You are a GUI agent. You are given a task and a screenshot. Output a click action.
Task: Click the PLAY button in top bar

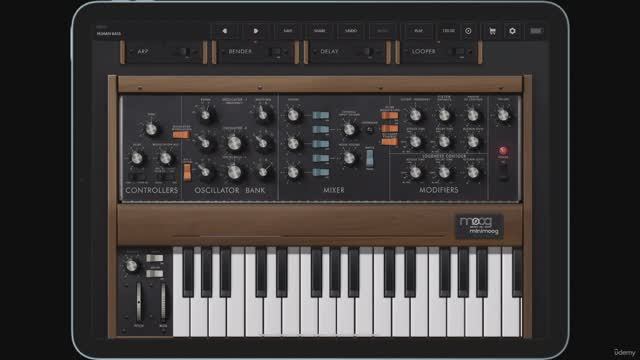[x=418, y=31]
